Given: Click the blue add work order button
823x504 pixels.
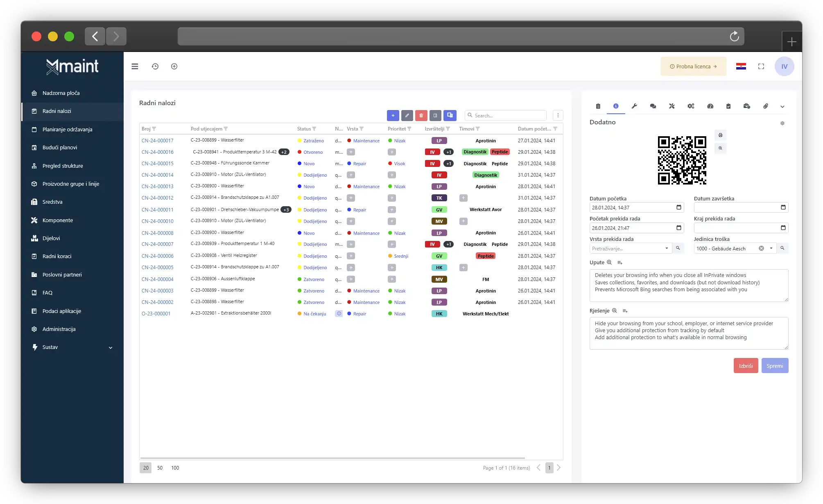Looking at the screenshot, I should coord(393,115).
